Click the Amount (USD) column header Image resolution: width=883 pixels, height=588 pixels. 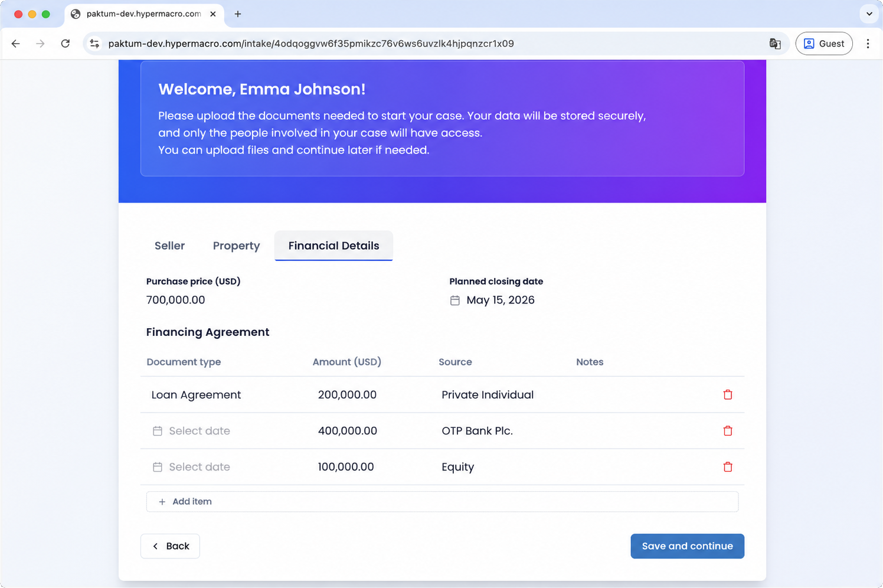pos(347,362)
